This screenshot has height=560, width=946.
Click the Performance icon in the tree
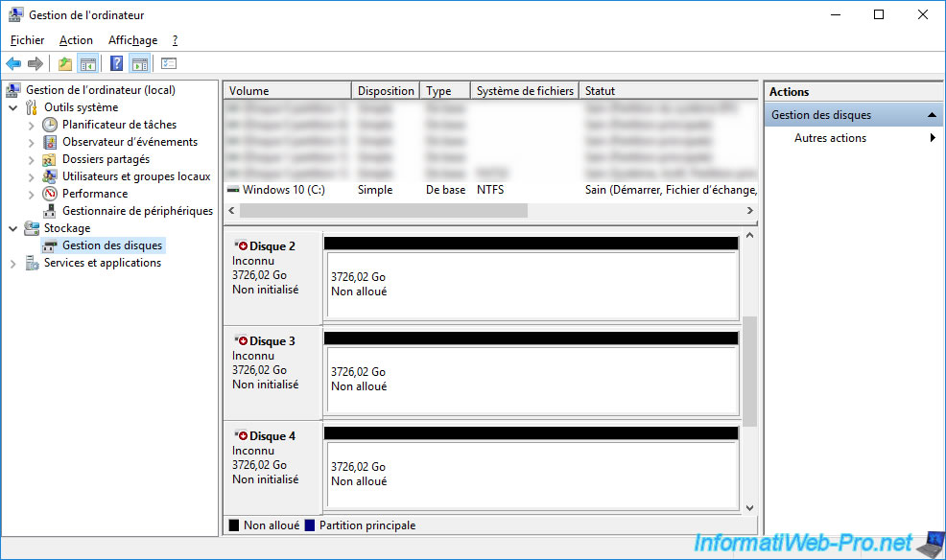point(50,194)
